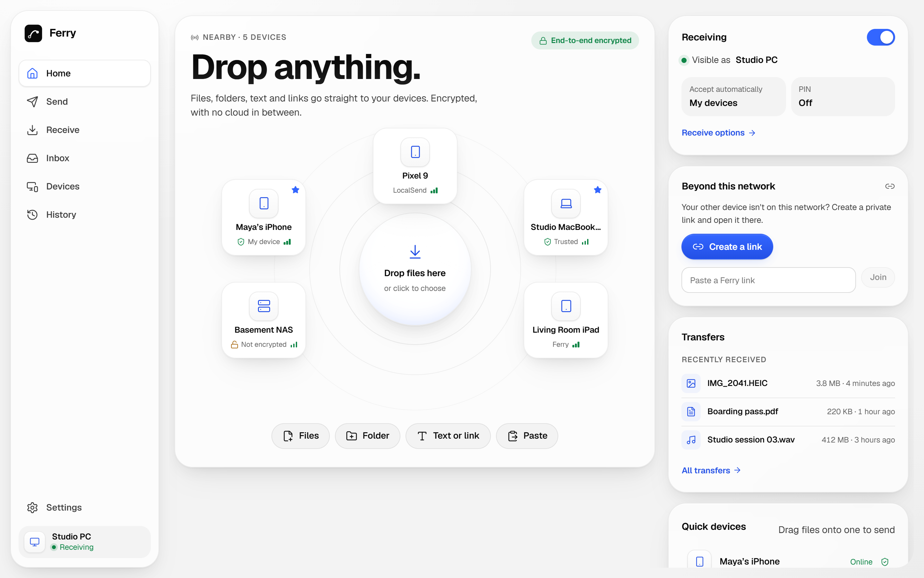
Task: Open the All transfers link
Action: (711, 470)
